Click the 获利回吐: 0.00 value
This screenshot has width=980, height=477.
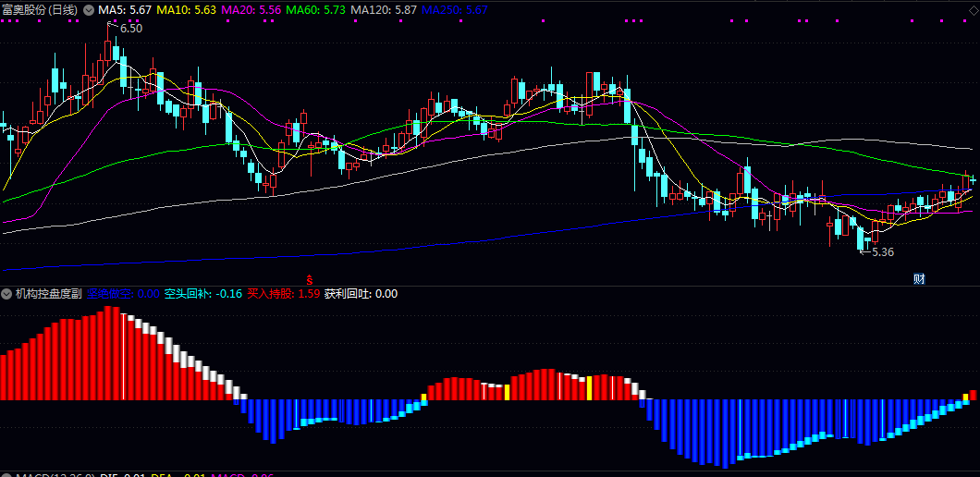pyautogui.click(x=361, y=294)
